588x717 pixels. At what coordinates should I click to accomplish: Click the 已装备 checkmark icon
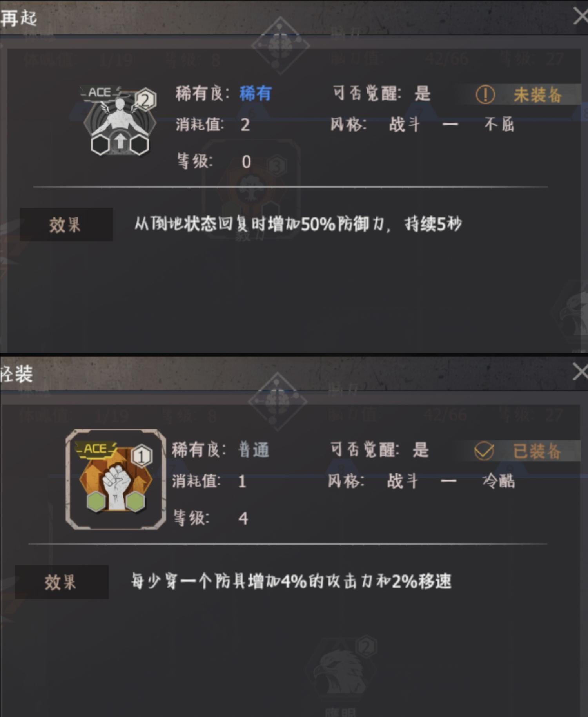[484, 451]
